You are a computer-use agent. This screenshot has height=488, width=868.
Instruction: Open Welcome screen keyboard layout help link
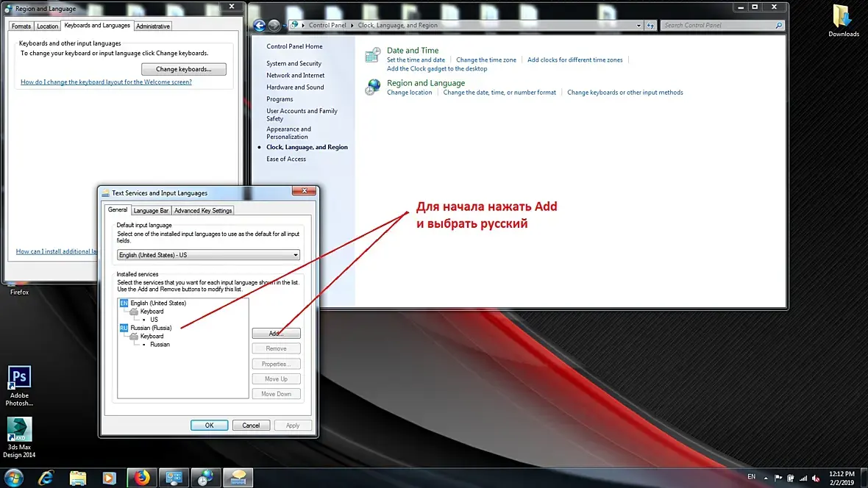pyautogui.click(x=106, y=82)
